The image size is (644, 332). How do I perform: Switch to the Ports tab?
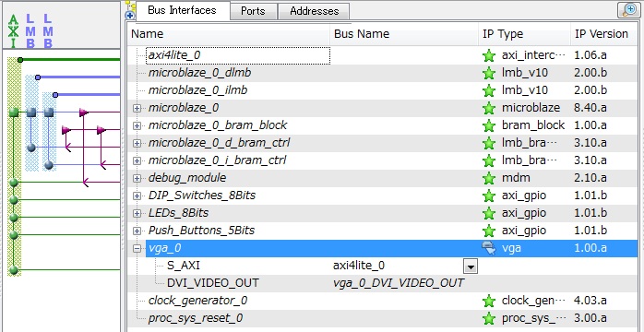pos(253,11)
